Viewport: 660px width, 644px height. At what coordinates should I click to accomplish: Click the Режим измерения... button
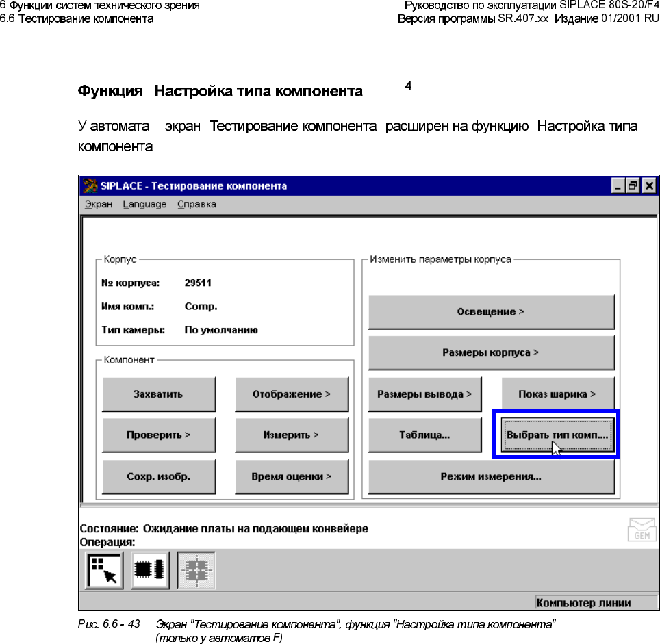point(491,476)
